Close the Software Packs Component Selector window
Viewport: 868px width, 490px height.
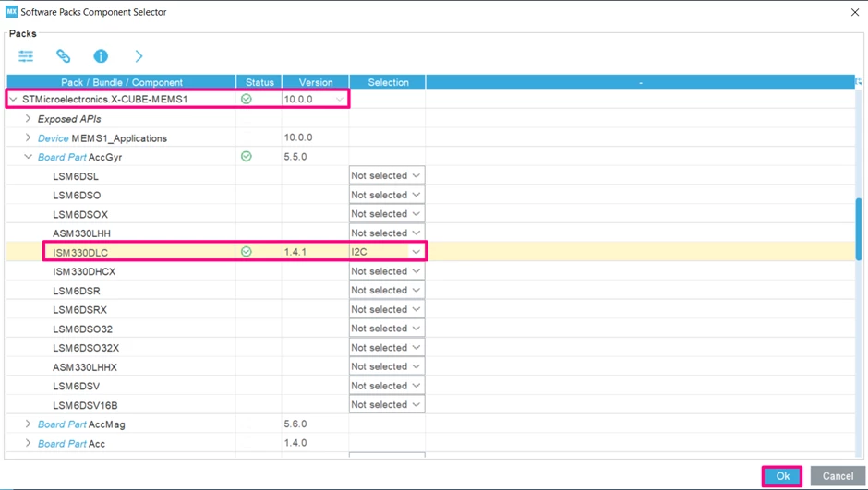coord(855,12)
